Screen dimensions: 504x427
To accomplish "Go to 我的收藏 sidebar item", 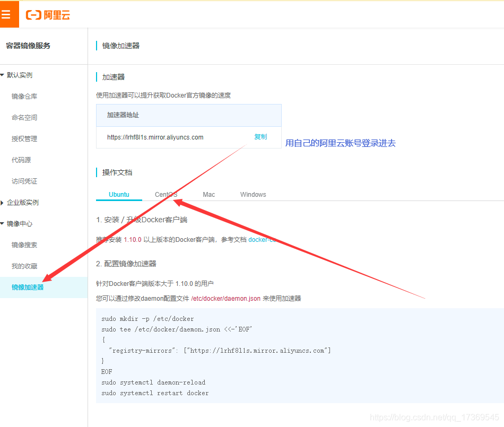I will [24, 266].
